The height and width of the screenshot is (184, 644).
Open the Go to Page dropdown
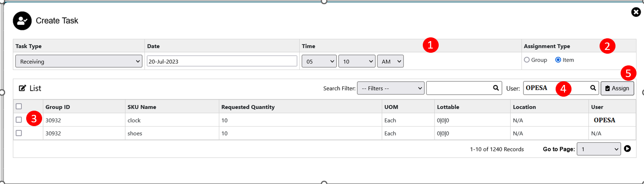tap(599, 149)
